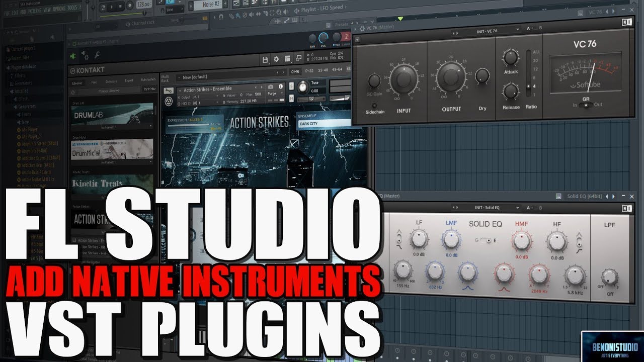Select 33-48 multi rack page
The height and width of the screenshot is (362, 644).
click(x=323, y=70)
